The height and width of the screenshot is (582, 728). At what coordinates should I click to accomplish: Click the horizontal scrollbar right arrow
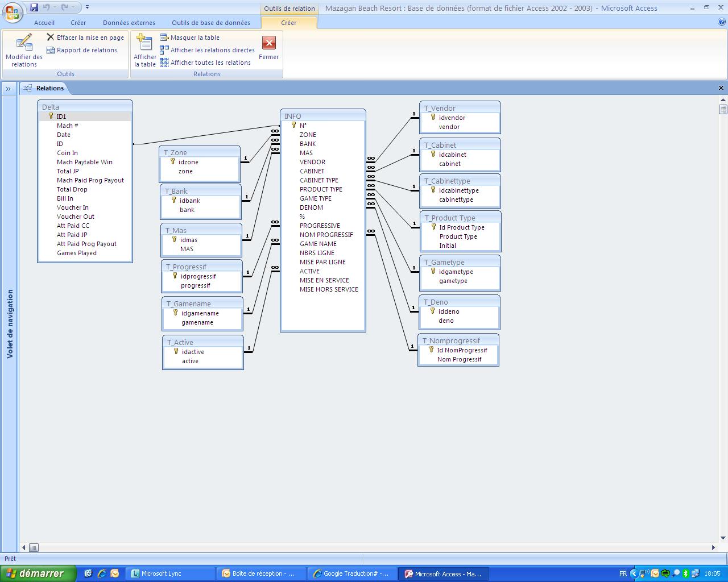point(713,547)
